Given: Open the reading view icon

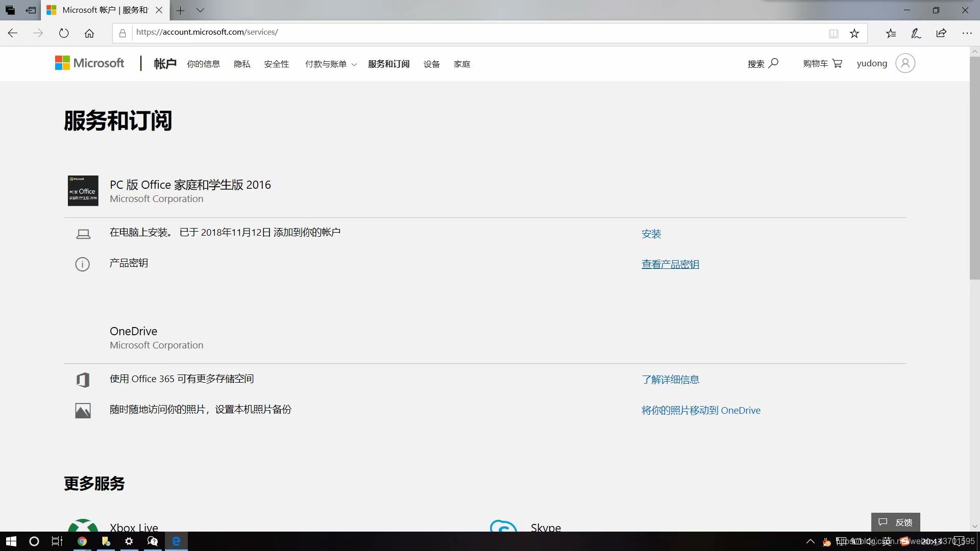Looking at the screenshot, I should [834, 33].
